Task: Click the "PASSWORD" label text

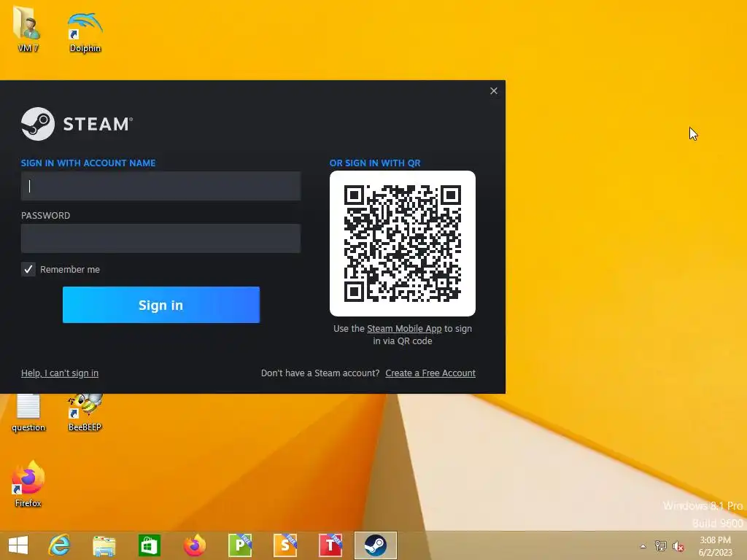Action: coord(45,215)
